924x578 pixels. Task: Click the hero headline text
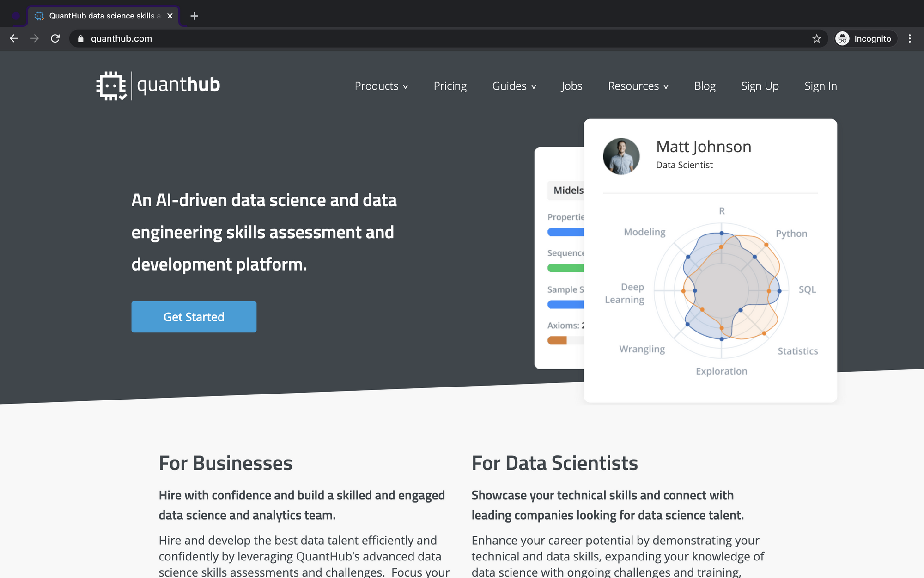point(264,232)
